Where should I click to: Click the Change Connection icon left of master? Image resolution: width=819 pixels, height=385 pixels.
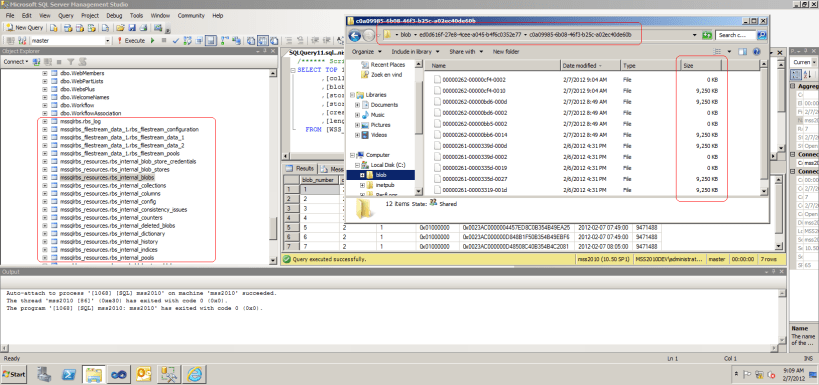[x=22, y=40]
